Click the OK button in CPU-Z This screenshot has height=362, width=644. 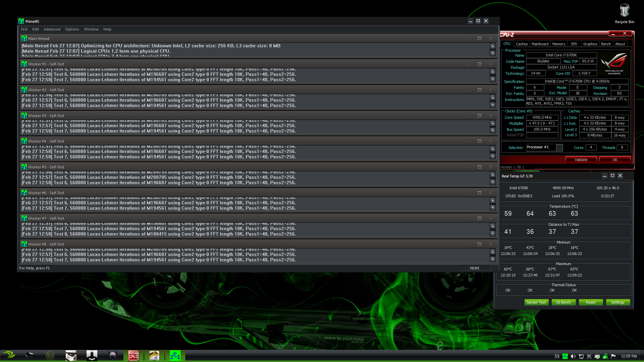pos(615,160)
